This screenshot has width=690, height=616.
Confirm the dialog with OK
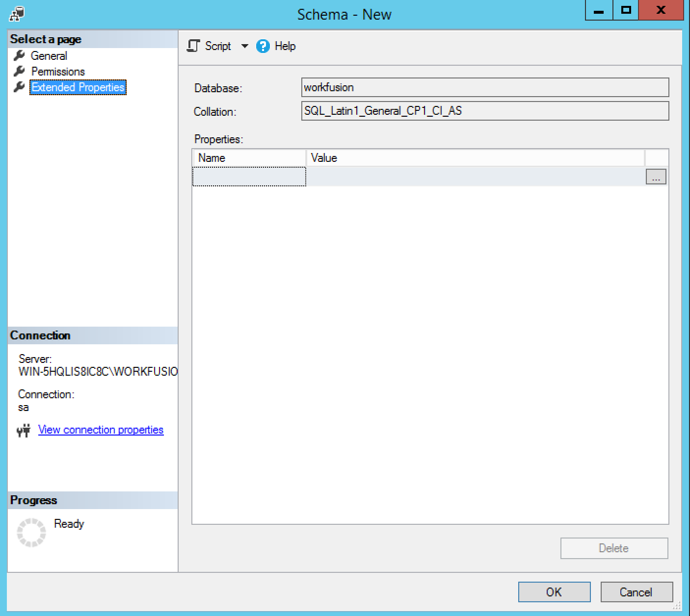(x=554, y=592)
